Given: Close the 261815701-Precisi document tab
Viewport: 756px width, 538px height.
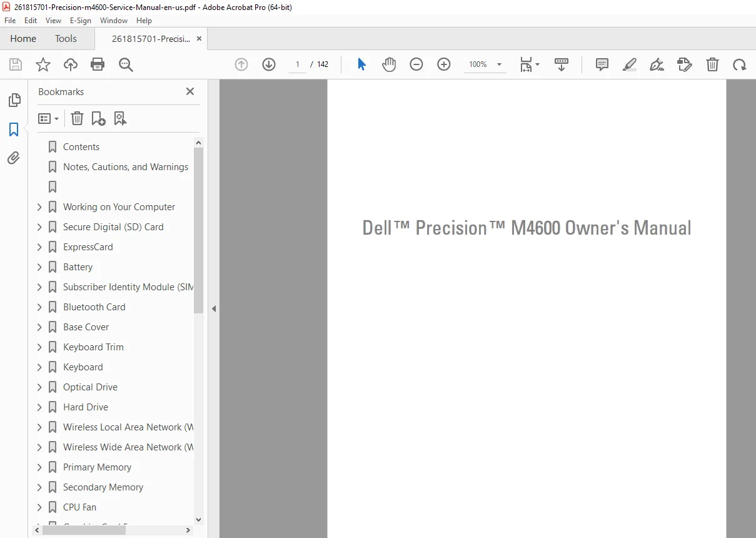Looking at the screenshot, I should click(x=199, y=39).
